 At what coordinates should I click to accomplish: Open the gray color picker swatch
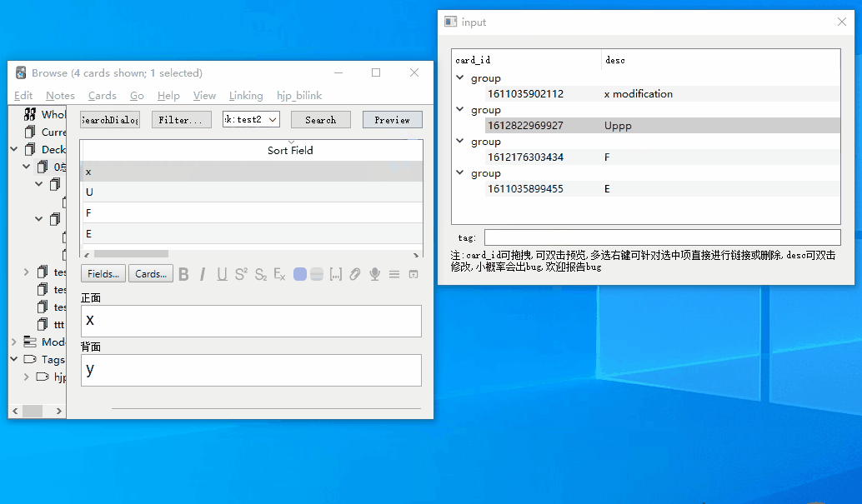(317, 274)
